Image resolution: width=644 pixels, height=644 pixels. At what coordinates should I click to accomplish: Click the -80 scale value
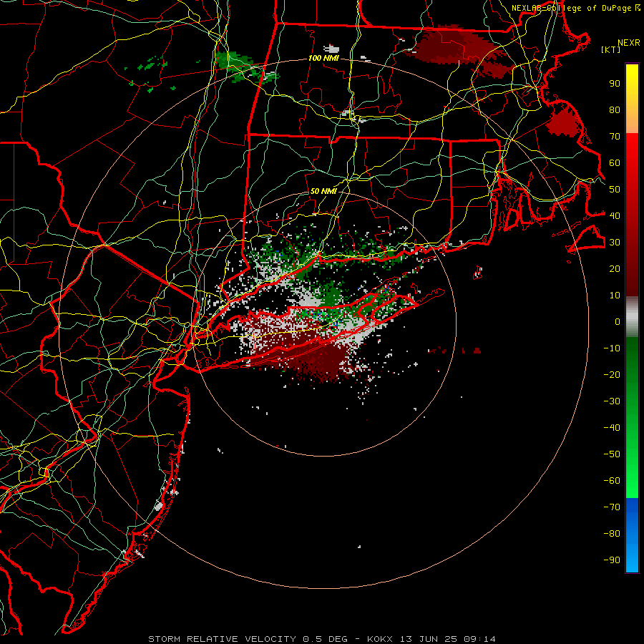[x=612, y=534]
